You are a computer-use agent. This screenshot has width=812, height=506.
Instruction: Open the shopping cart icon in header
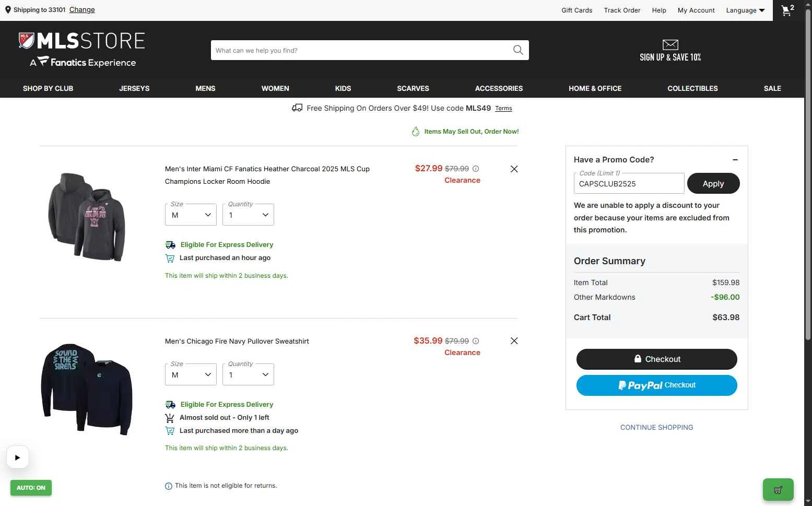[787, 10]
